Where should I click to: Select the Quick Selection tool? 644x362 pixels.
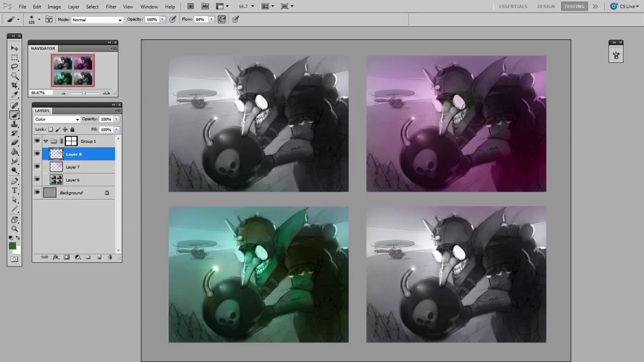point(15,76)
